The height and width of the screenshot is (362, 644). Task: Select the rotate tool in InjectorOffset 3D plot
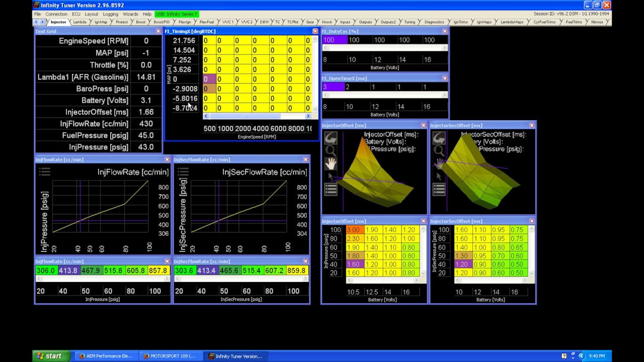coord(331,137)
